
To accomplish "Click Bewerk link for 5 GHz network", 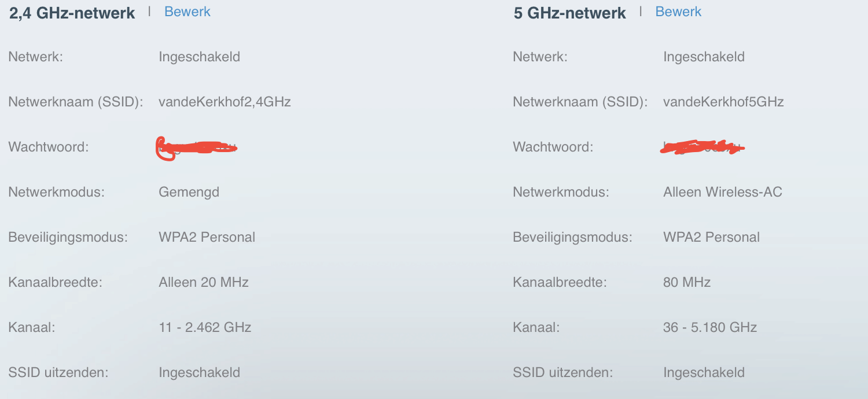I will pos(678,12).
